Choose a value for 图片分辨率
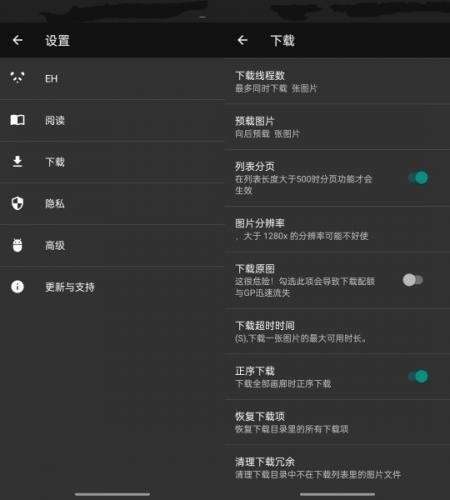 pos(337,229)
